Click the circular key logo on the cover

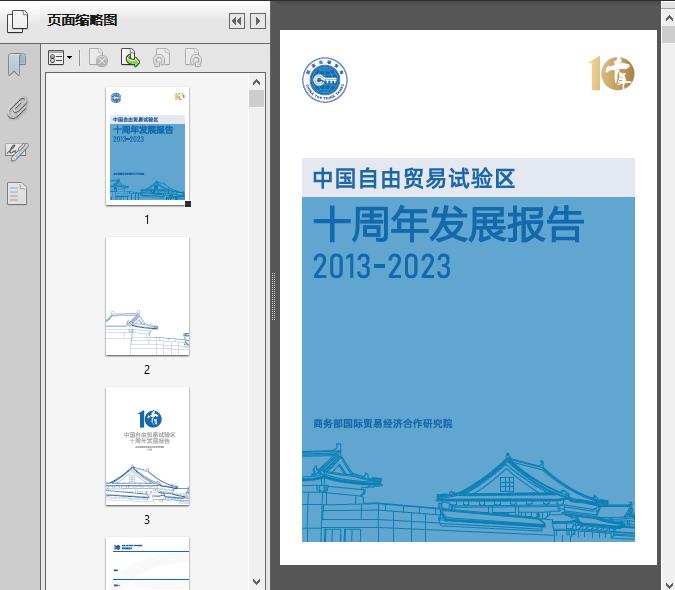pyautogui.click(x=325, y=80)
